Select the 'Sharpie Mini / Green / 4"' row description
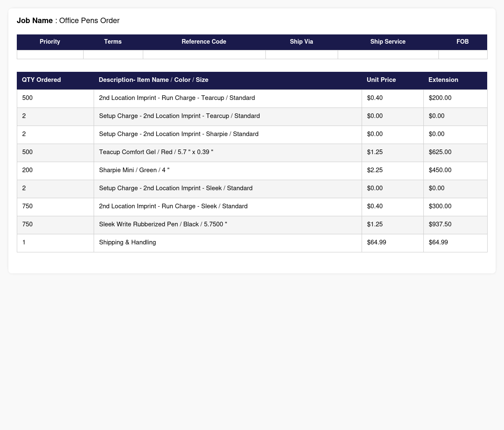Screen dimensions: 504x430 (x=134, y=170)
